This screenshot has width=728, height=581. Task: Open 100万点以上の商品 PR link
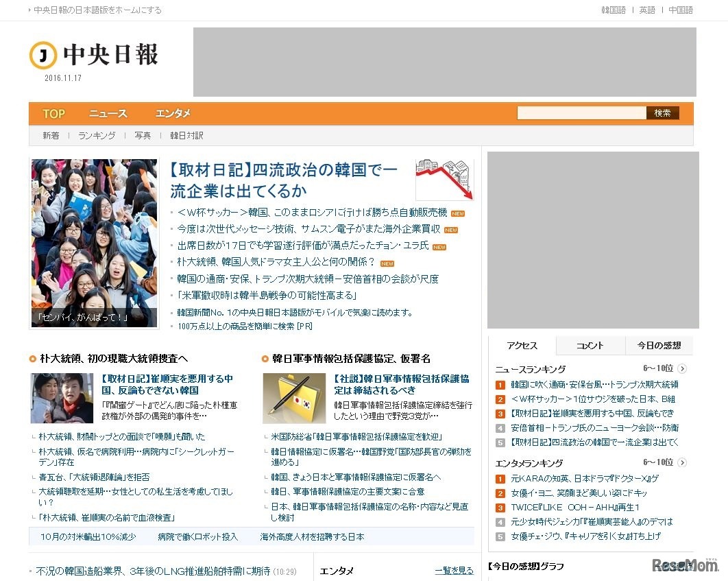245,327
